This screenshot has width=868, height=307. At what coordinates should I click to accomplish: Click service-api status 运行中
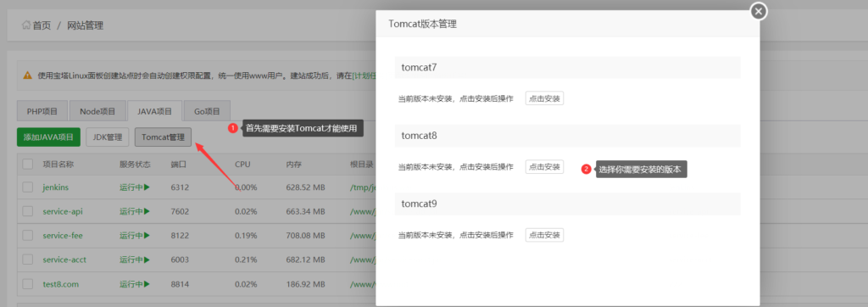(131, 211)
